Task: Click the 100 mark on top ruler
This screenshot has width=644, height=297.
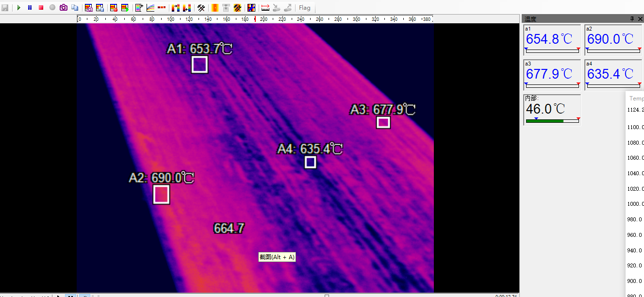Action: click(x=171, y=19)
